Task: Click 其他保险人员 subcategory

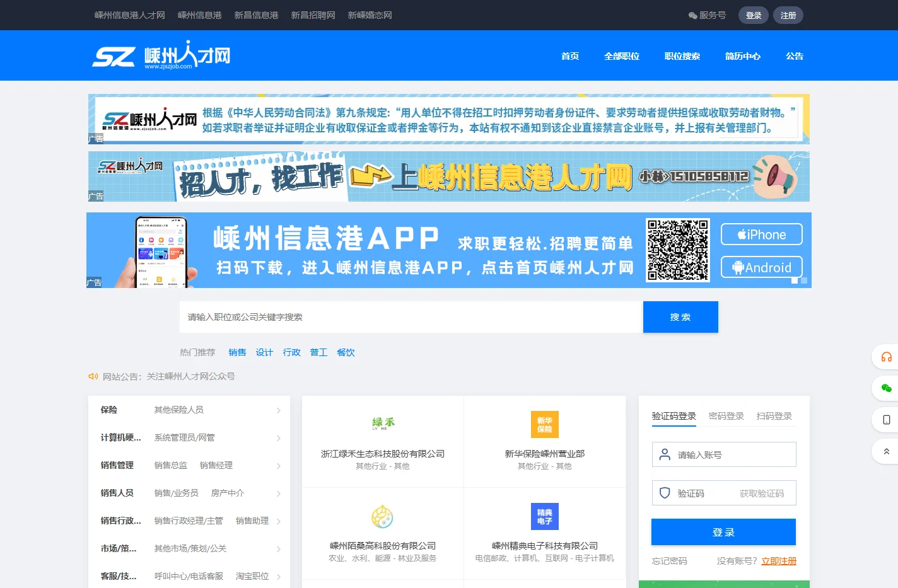Action: (179, 410)
